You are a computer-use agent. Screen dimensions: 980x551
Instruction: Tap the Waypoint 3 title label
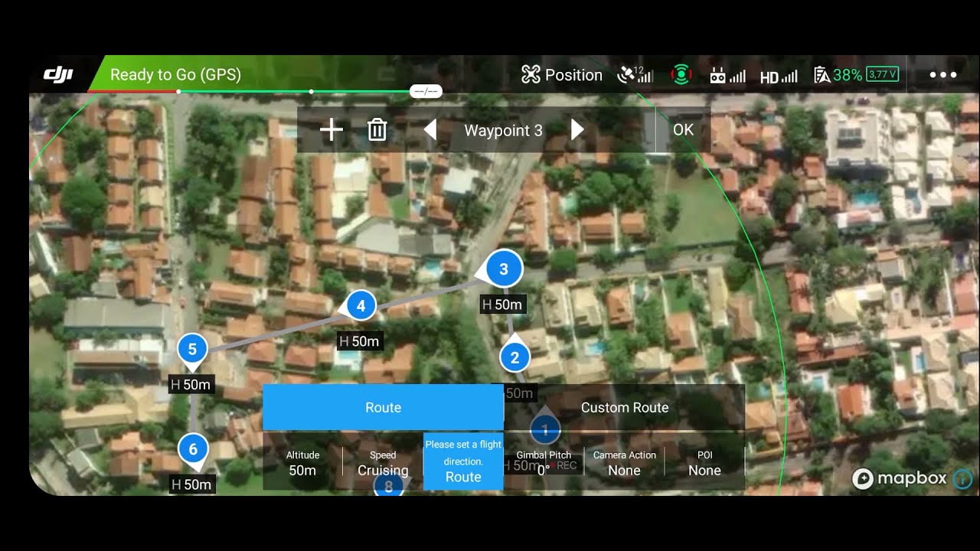tap(503, 130)
